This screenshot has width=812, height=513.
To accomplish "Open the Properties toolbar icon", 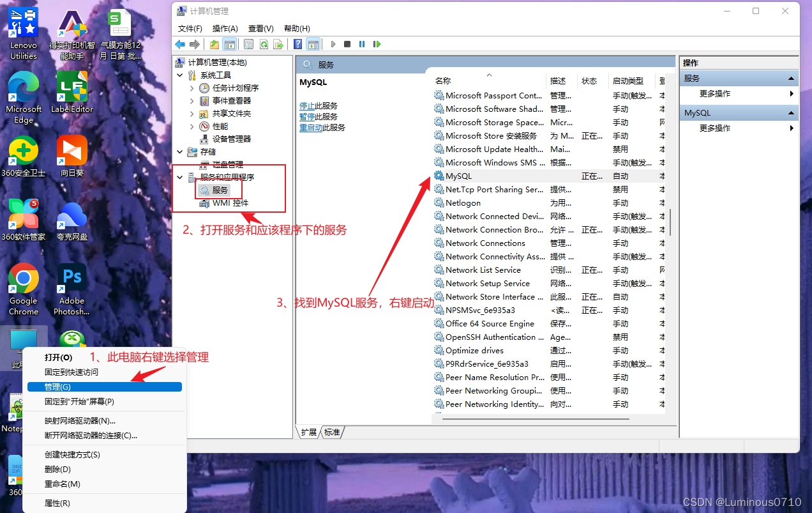I will click(248, 44).
